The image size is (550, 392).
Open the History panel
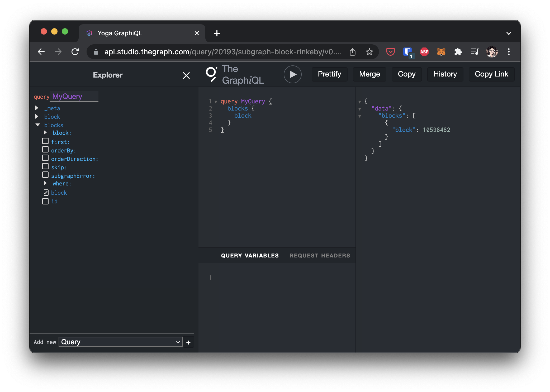coord(445,74)
